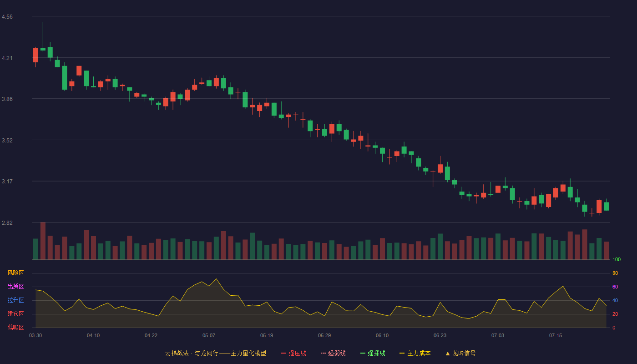
Task: Click the 风险区 zone label
Action: (x=15, y=273)
